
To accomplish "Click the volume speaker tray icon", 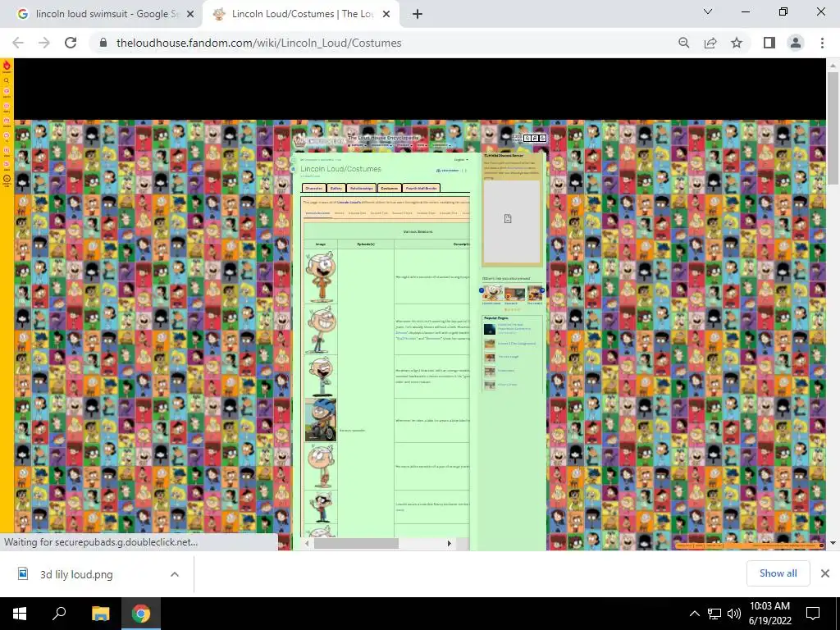I will click(x=734, y=614).
